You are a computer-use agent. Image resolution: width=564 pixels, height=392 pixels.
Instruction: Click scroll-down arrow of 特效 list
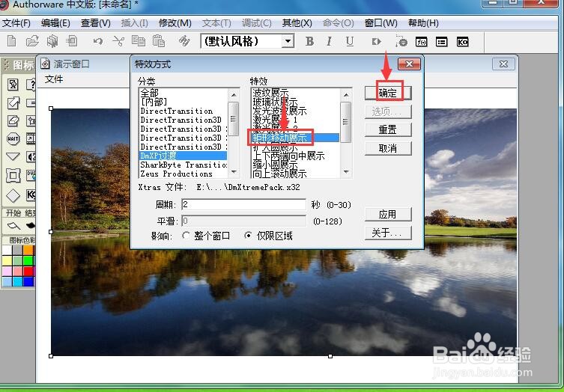tap(346, 172)
